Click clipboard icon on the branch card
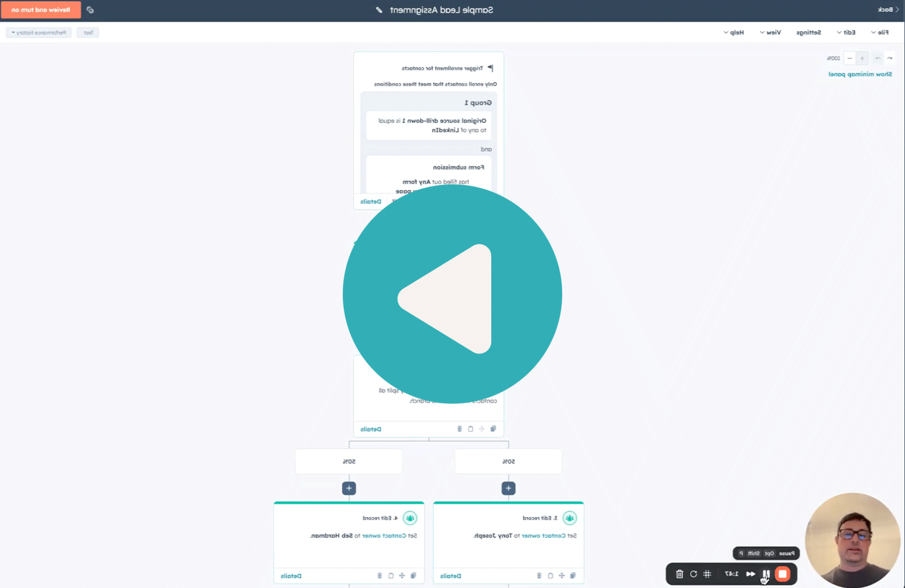 point(471,429)
